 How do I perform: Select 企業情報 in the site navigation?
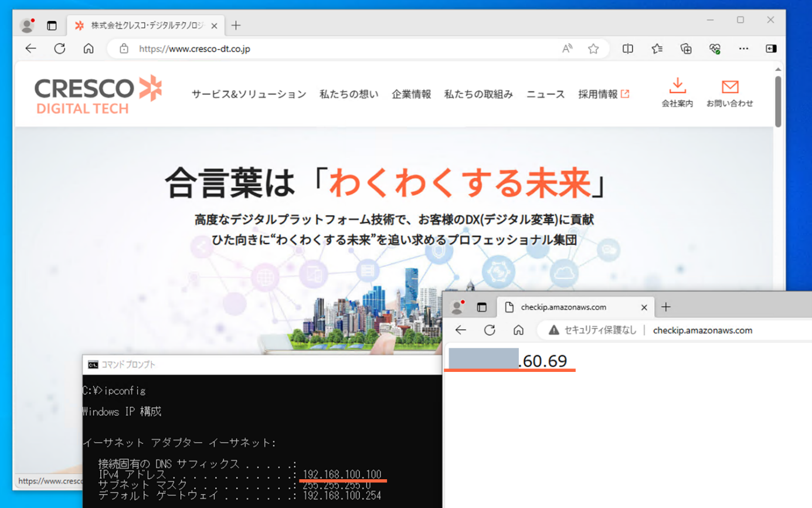(x=410, y=94)
